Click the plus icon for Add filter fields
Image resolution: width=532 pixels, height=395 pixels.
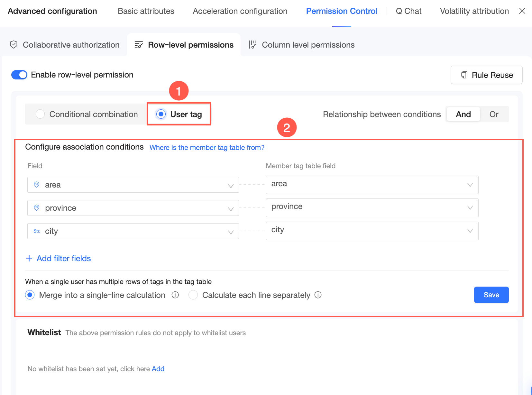[29, 258]
